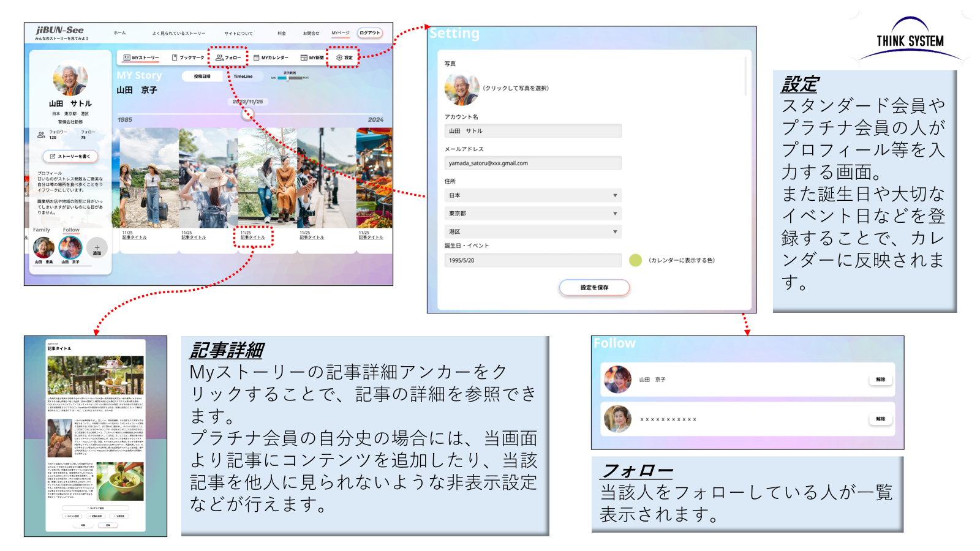Click the pencil icon on ストーリーを書く
The height and width of the screenshot is (551, 980).
pos(53,157)
